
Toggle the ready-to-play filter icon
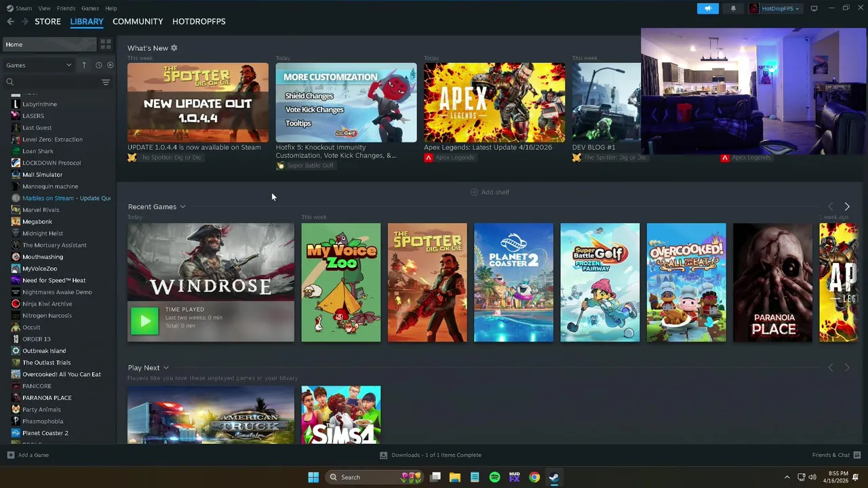110,65
